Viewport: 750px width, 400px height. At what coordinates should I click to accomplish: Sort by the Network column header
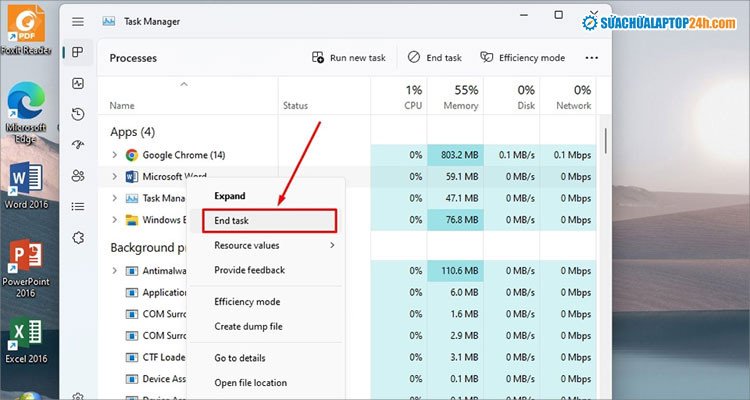point(568,96)
